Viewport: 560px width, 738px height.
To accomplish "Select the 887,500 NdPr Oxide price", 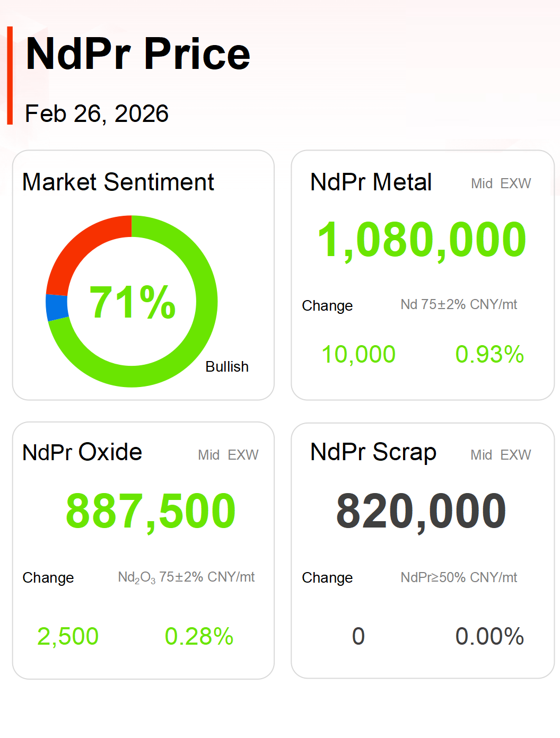I will click(151, 511).
